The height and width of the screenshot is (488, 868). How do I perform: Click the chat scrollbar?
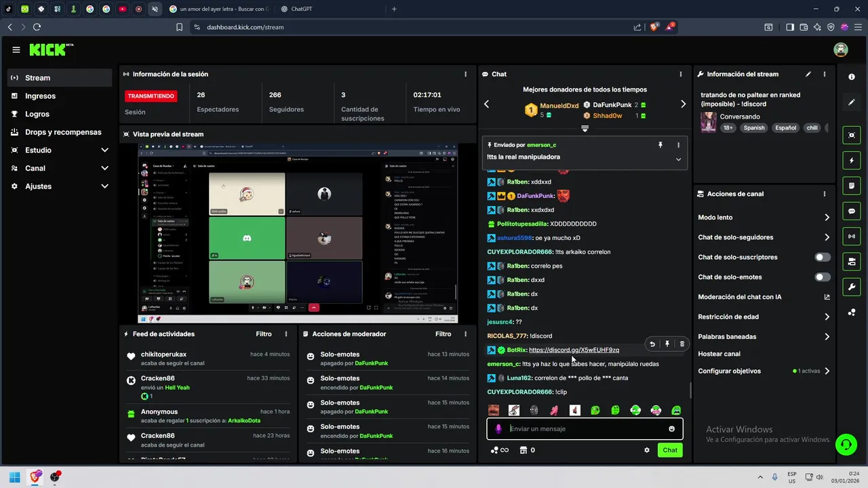691,390
